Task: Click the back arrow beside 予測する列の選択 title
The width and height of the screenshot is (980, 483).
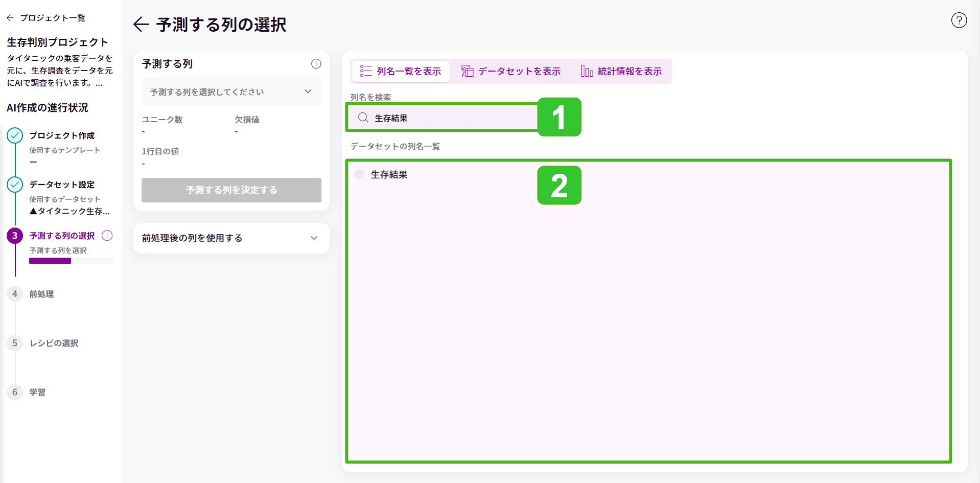Action: pyautogui.click(x=141, y=25)
